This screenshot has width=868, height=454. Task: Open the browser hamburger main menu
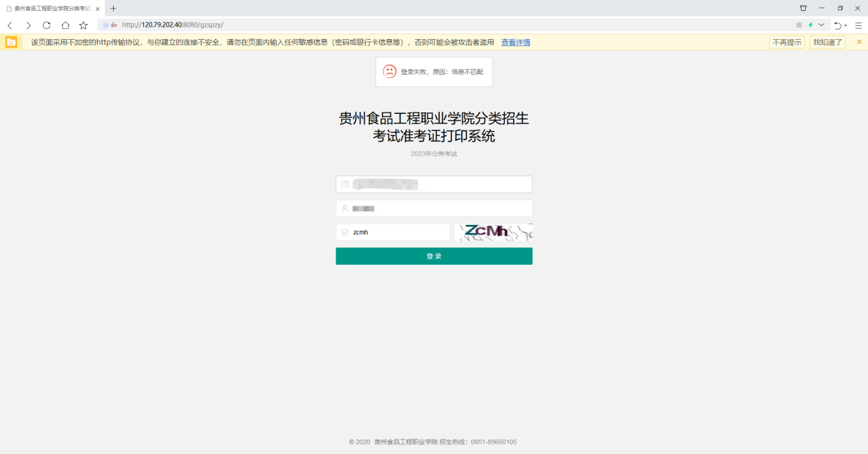(x=858, y=25)
